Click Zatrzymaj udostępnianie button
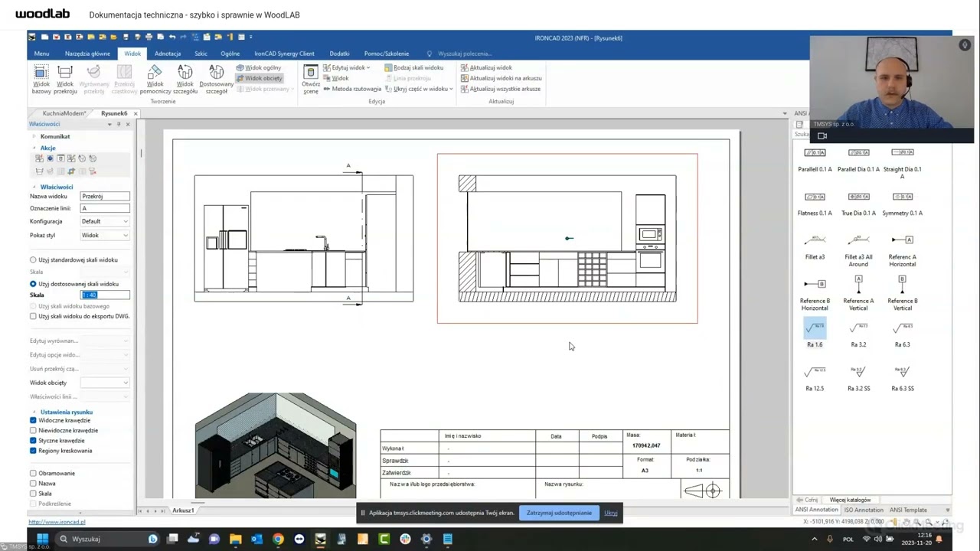The image size is (980, 551). pos(559,513)
